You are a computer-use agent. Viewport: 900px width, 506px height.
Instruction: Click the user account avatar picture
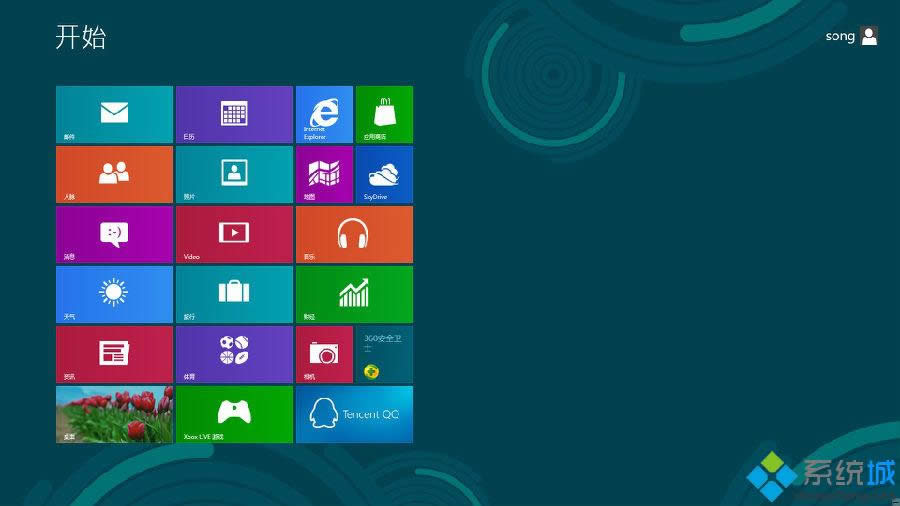[870, 36]
